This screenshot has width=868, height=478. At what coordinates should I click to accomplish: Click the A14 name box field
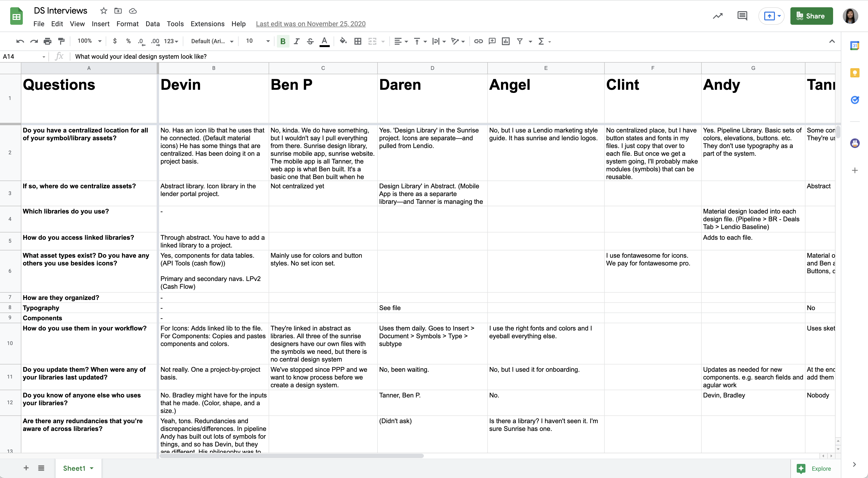[x=20, y=56]
